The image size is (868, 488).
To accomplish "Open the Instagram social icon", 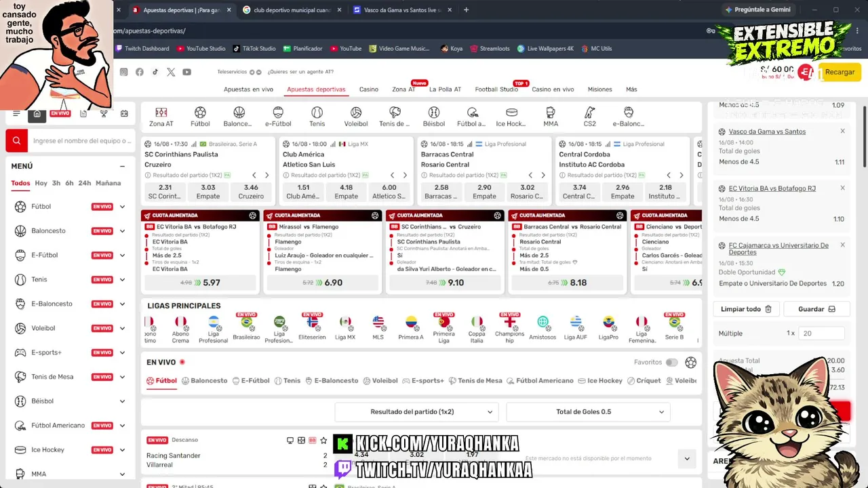I will (123, 72).
